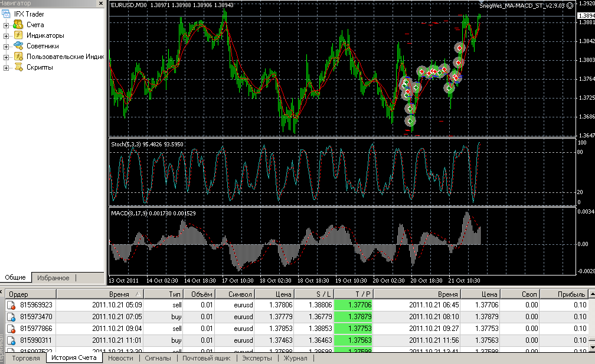Open the Торговля terminal tab
Image resolution: width=595 pixels, height=364 pixels.
point(26,358)
